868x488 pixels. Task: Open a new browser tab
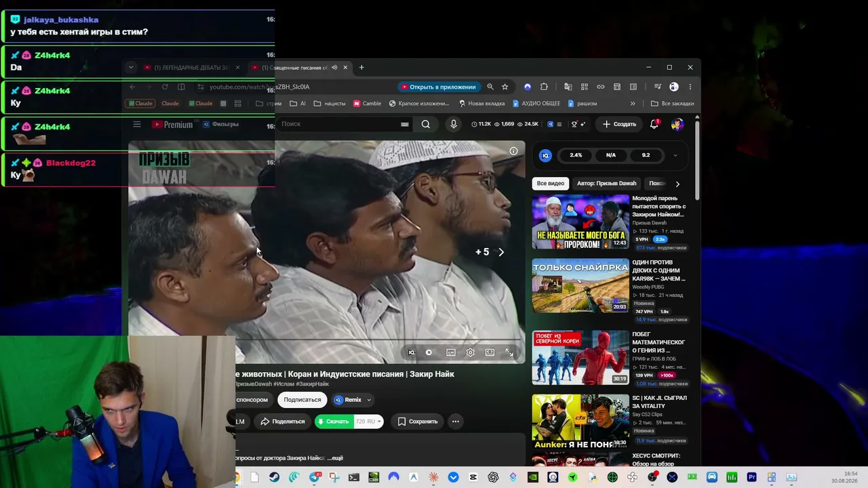click(361, 68)
